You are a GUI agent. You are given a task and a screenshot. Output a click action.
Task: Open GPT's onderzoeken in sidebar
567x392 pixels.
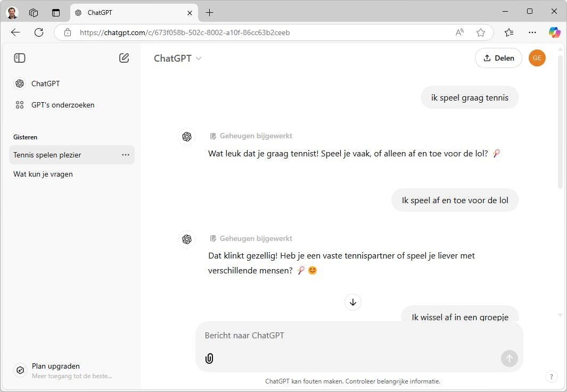[62, 105]
